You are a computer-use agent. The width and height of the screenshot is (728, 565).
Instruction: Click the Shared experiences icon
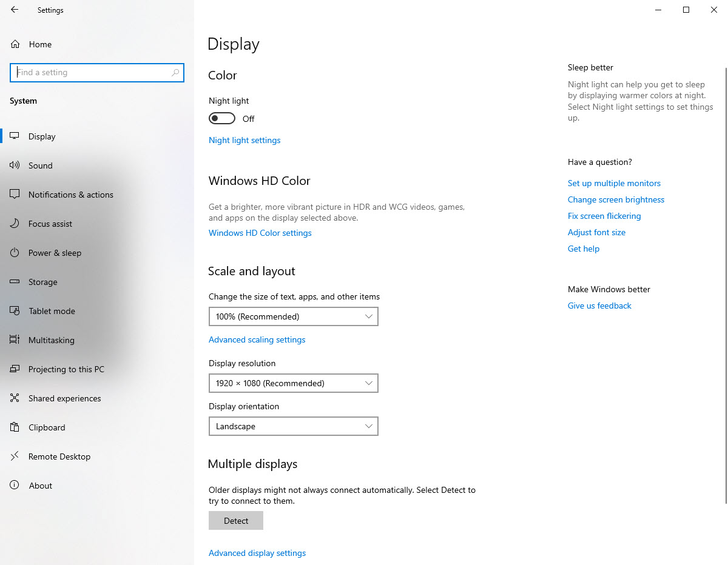15,398
